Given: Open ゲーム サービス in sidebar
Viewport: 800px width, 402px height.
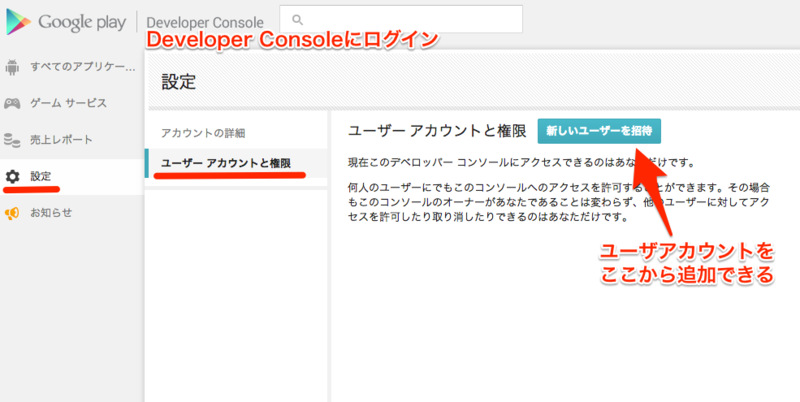Looking at the screenshot, I should (68, 103).
